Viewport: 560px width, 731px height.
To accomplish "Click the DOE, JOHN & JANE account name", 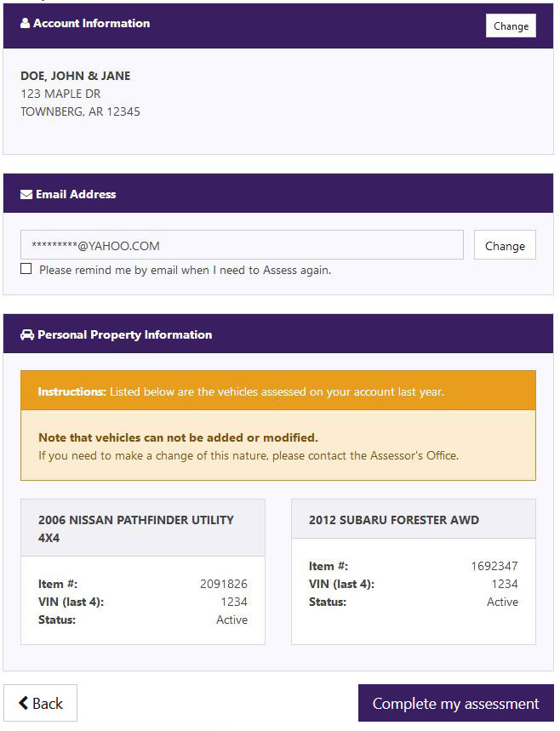I will tap(76, 76).
